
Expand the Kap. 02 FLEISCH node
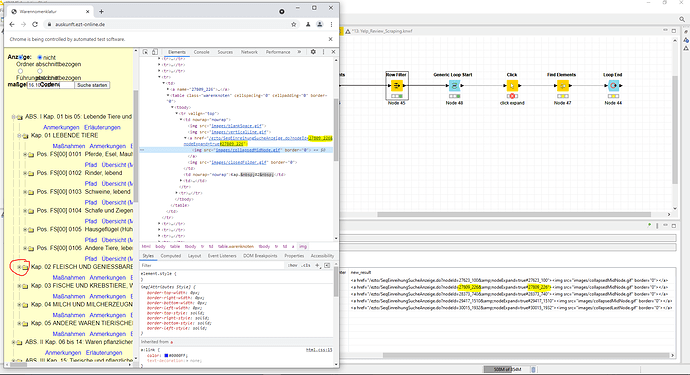click(19, 267)
